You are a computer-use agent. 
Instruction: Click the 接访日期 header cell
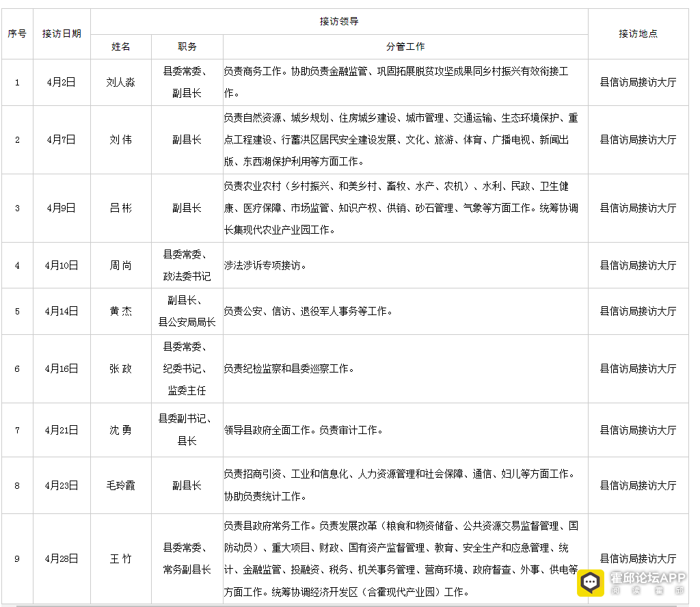tap(62, 34)
